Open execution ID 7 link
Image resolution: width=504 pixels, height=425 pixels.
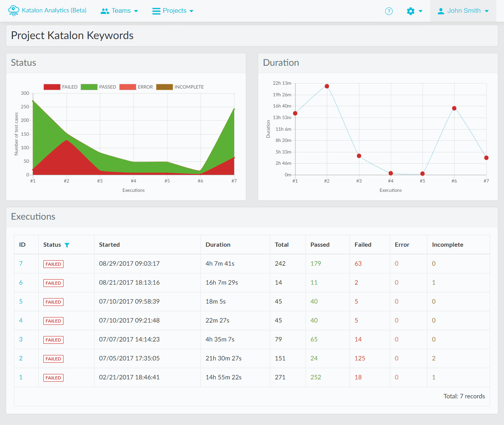[x=21, y=263]
